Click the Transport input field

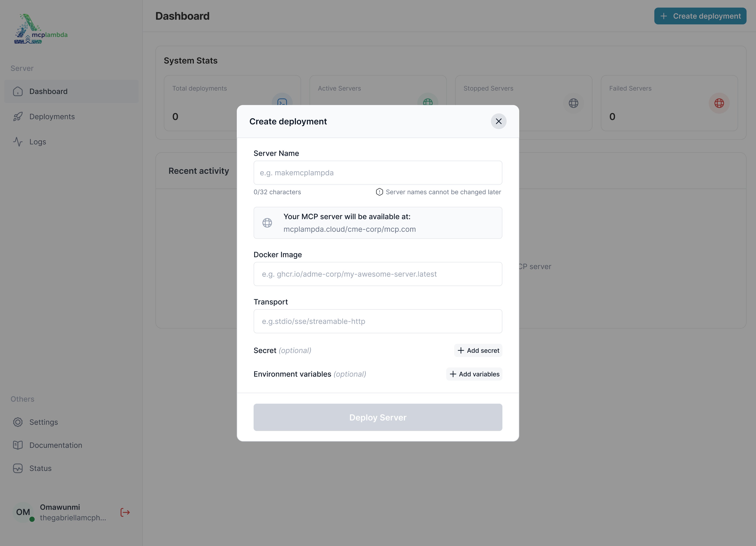[x=378, y=321]
